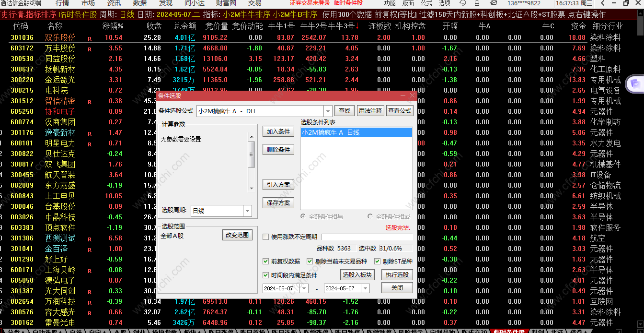
Task: Click the 查找 button
Action: click(x=345, y=111)
